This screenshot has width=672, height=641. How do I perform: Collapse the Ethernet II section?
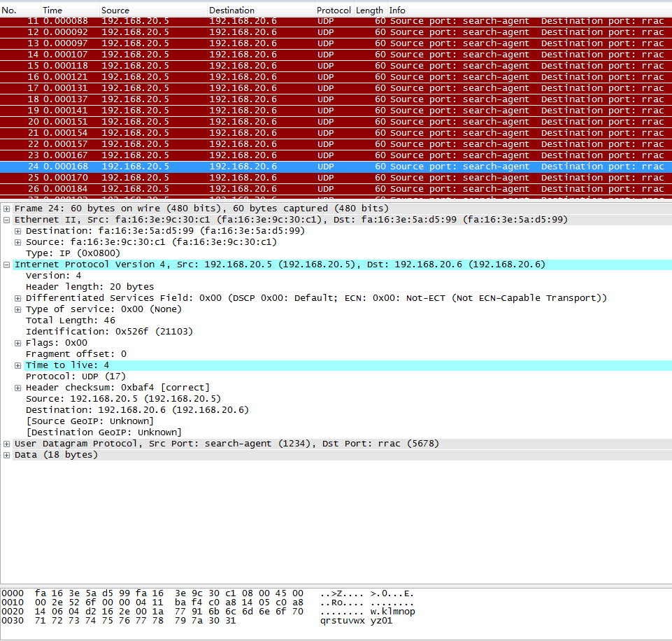tap(6, 220)
